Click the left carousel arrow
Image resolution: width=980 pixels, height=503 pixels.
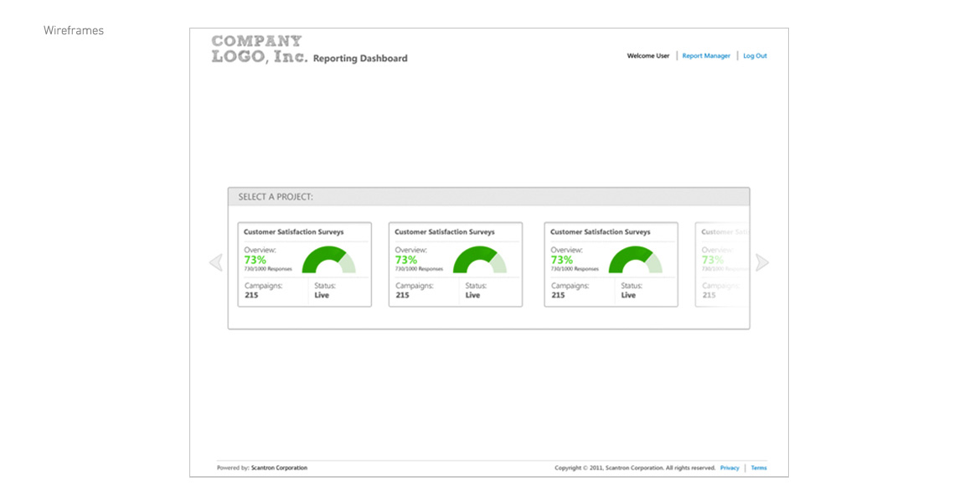point(215,262)
